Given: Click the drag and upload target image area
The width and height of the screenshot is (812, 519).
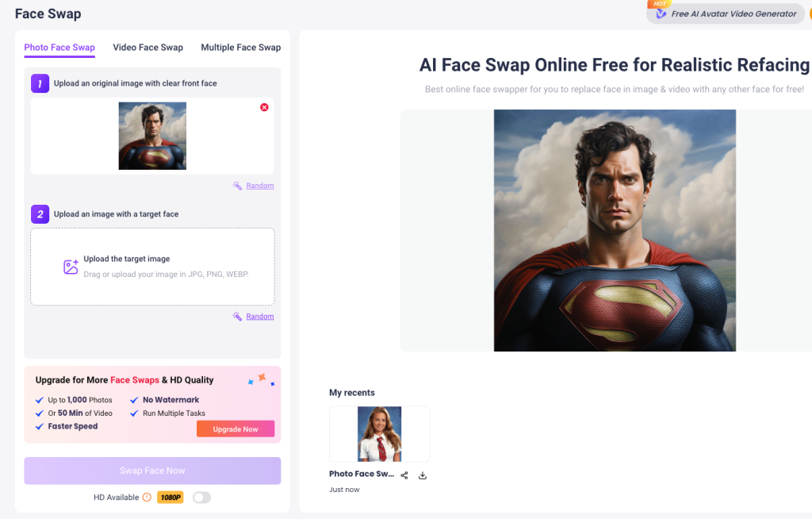Looking at the screenshot, I should 152,267.
